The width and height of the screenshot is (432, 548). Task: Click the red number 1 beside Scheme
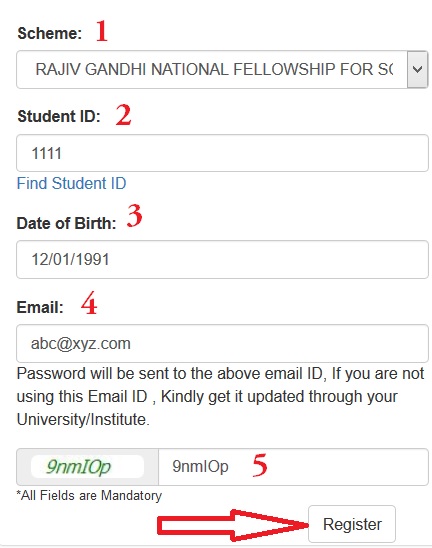click(102, 31)
